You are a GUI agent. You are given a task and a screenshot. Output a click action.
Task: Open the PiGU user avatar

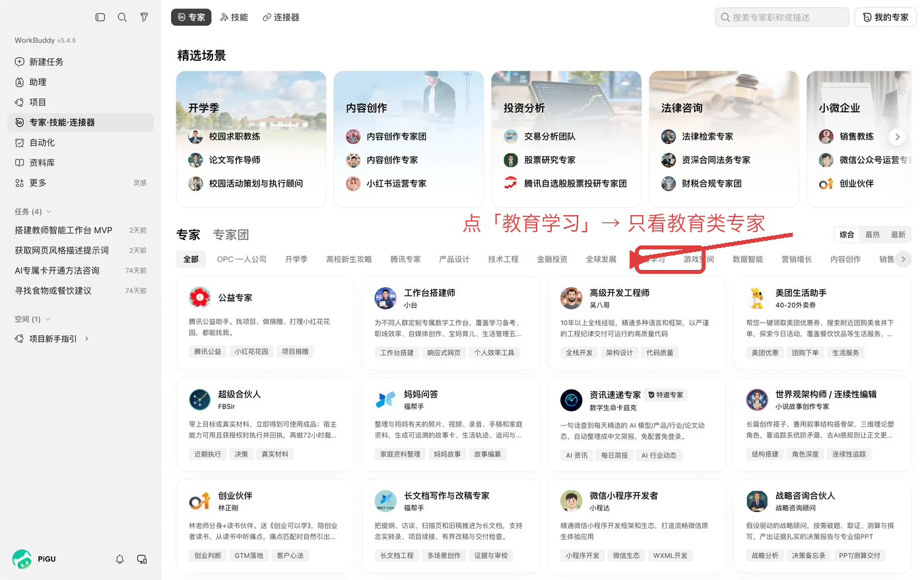22,559
